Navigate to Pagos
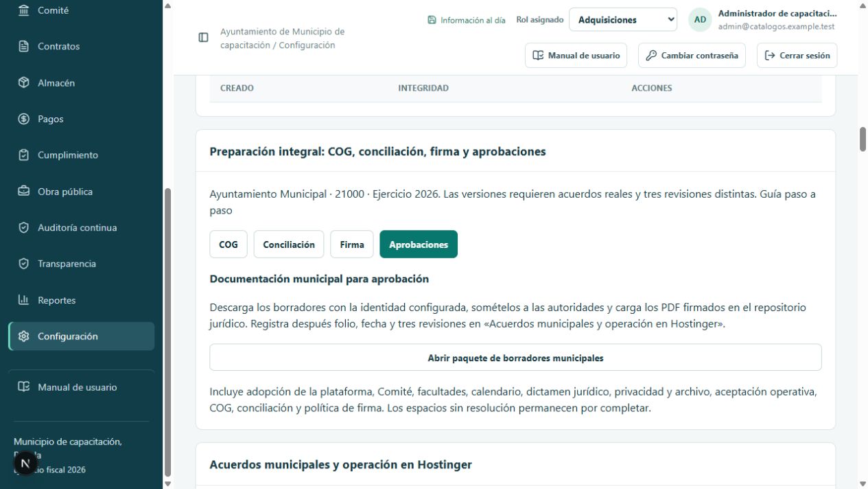Viewport: 868px width, 489px height. (81, 119)
